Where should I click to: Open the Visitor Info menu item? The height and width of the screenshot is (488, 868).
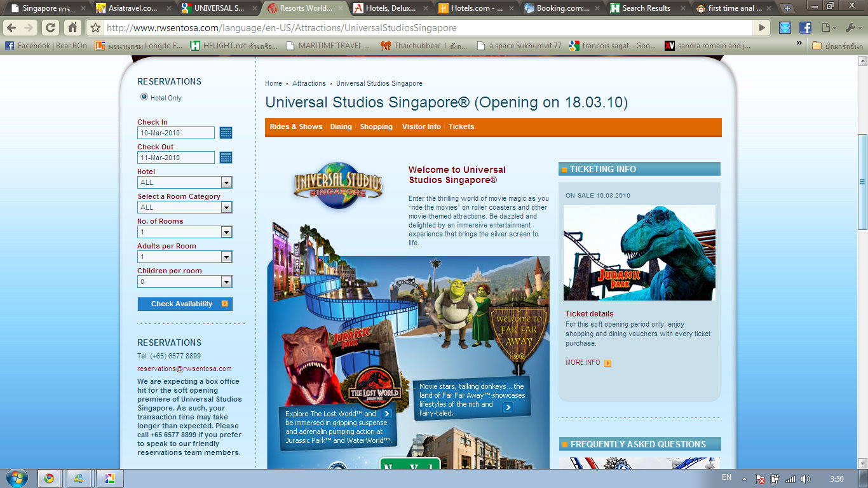[421, 126]
